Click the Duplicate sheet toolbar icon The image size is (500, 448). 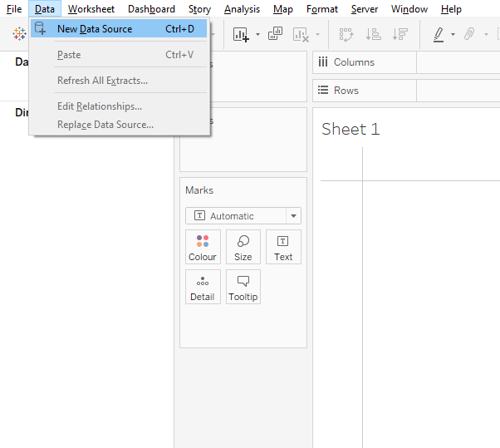click(275, 34)
